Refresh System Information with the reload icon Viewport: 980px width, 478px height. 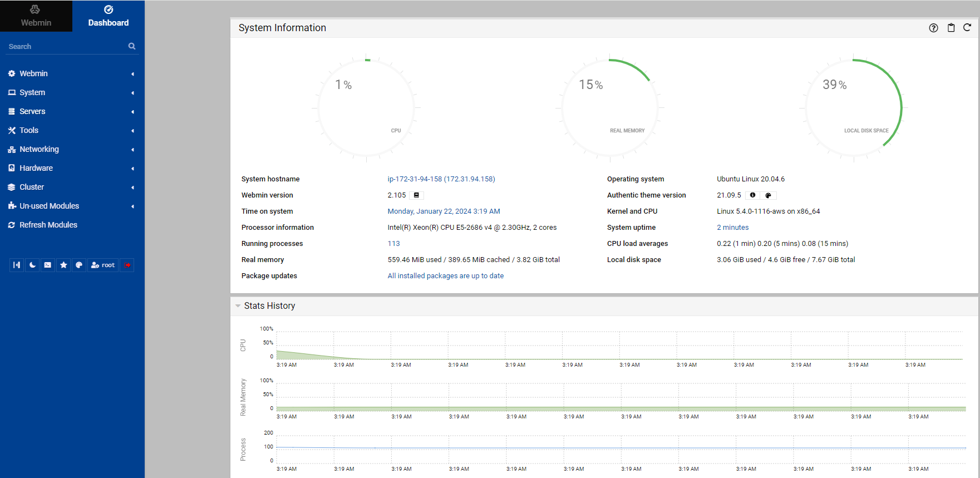point(967,27)
